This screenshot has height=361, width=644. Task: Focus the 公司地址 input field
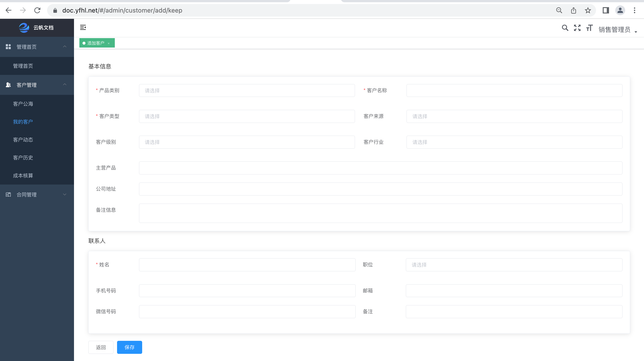coord(381,189)
